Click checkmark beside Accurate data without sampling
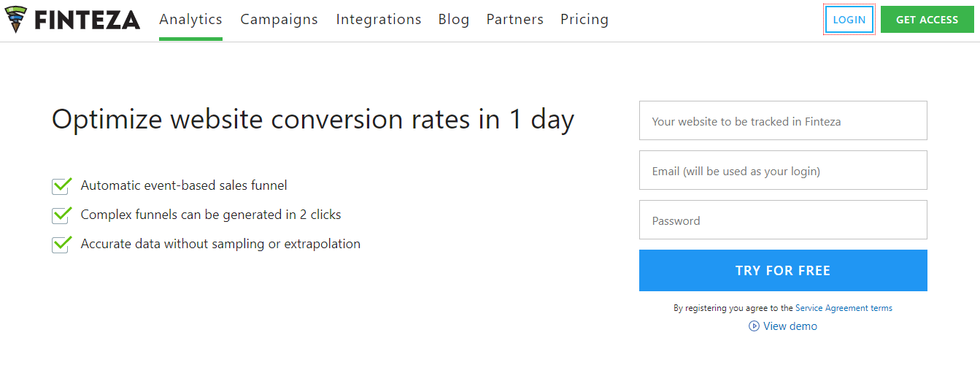 coord(62,244)
